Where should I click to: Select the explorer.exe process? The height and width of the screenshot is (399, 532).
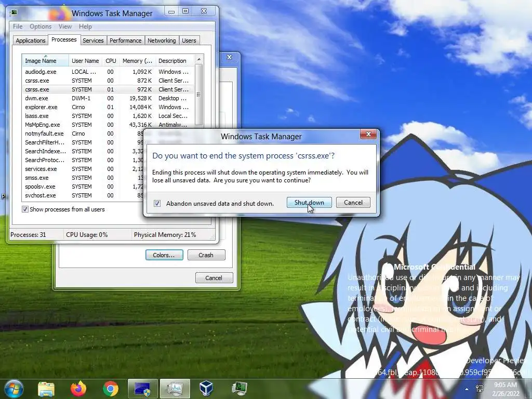(108, 107)
